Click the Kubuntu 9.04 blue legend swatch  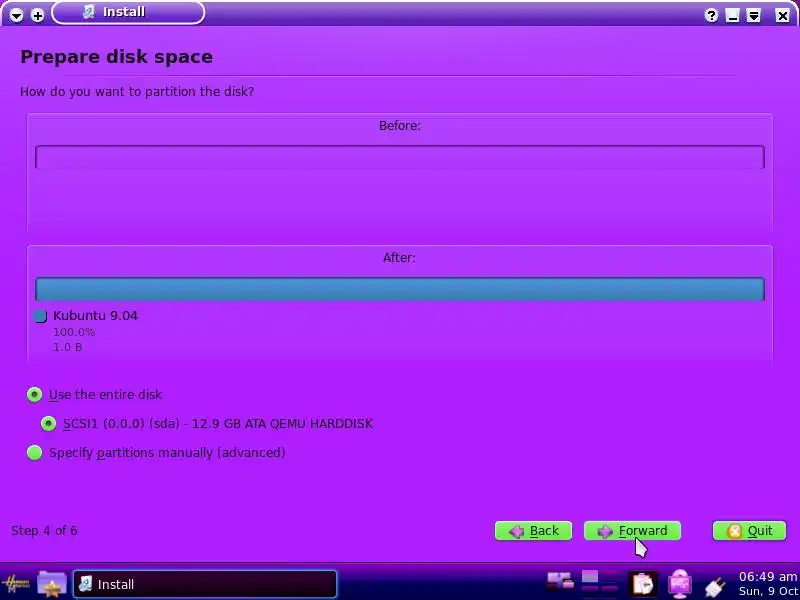(x=40, y=316)
